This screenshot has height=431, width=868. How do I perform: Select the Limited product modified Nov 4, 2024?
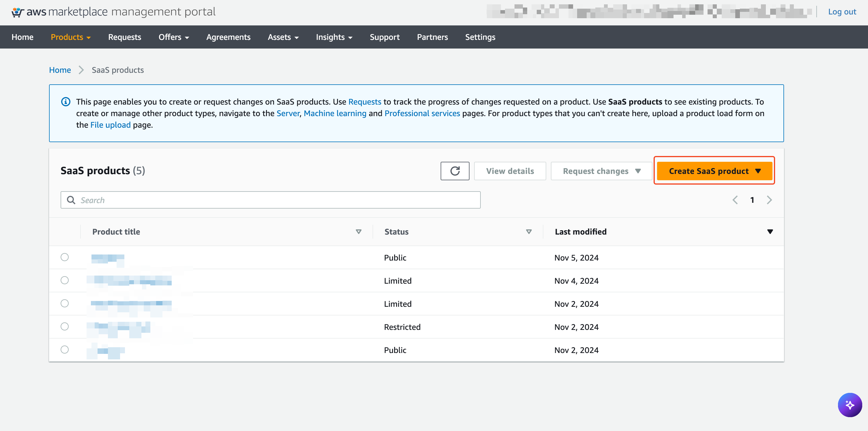tap(65, 280)
